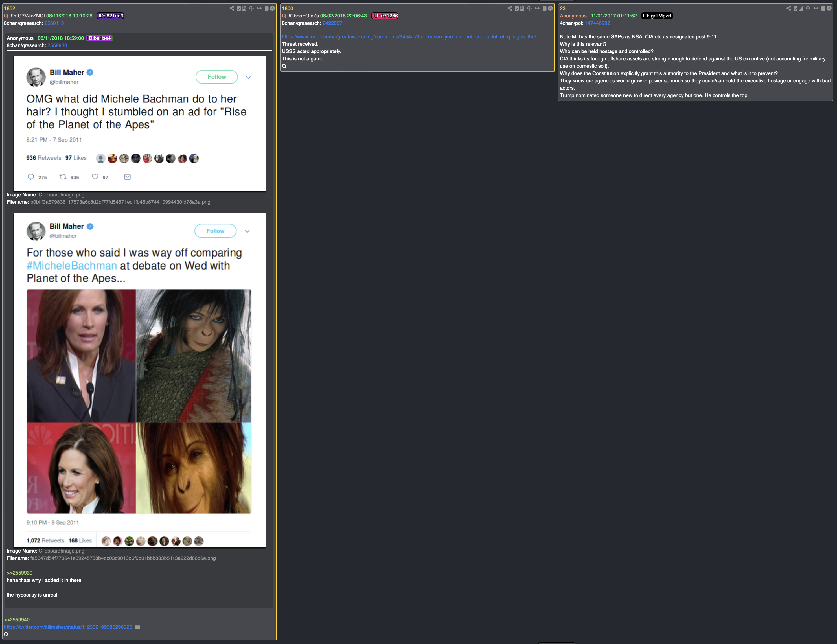This screenshot has width=837, height=644.
Task: Click post number 1852
Action: click(x=10, y=8)
